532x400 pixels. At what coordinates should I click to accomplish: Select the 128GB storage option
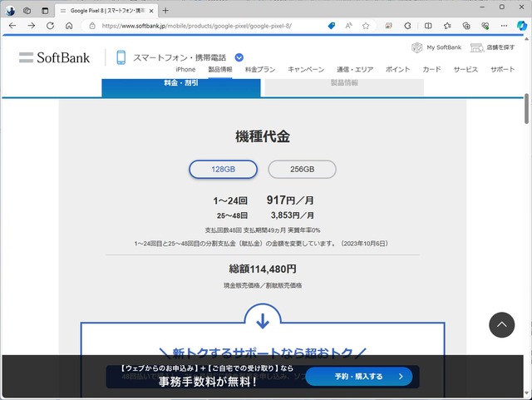[x=224, y=169]
